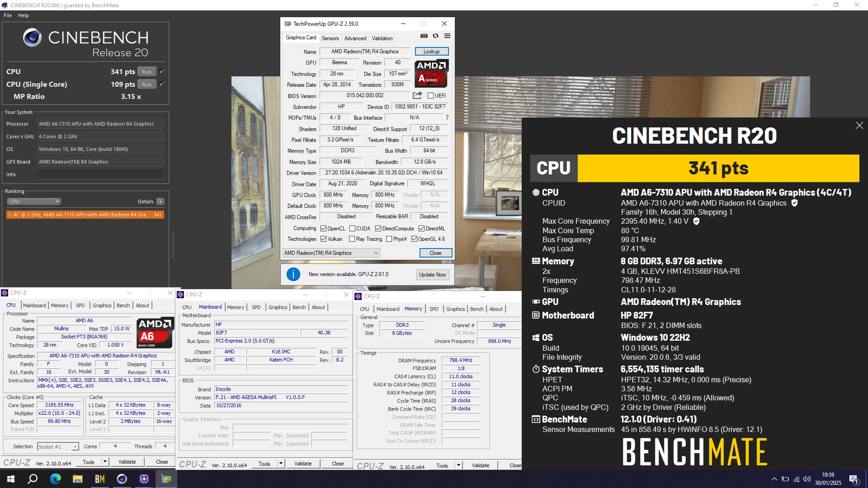Click the taskbar clock showing 10:39
Screen dimensions: 868x488
pos(828,479)
